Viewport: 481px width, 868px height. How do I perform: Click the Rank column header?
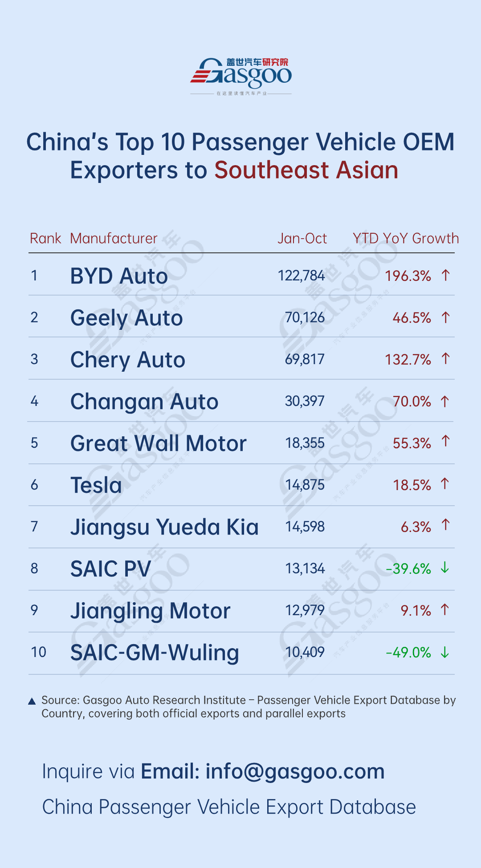click(x=45, y=239)
